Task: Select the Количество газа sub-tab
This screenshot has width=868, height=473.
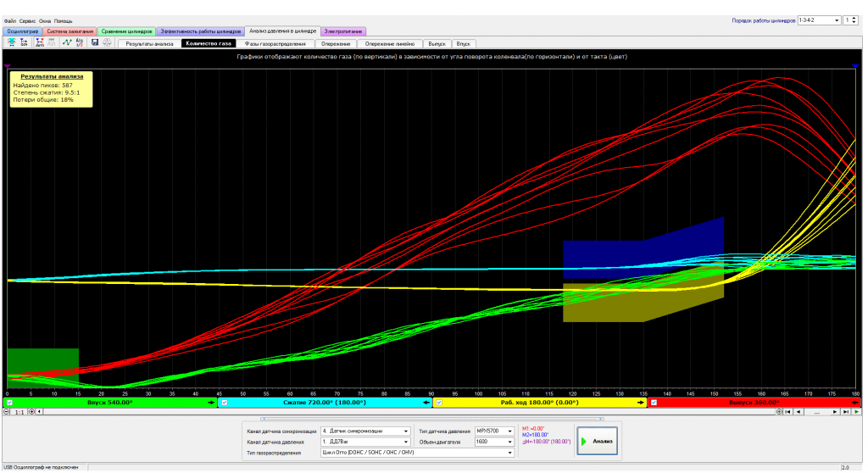Action: pyautogui.click(x=209, y=43)
